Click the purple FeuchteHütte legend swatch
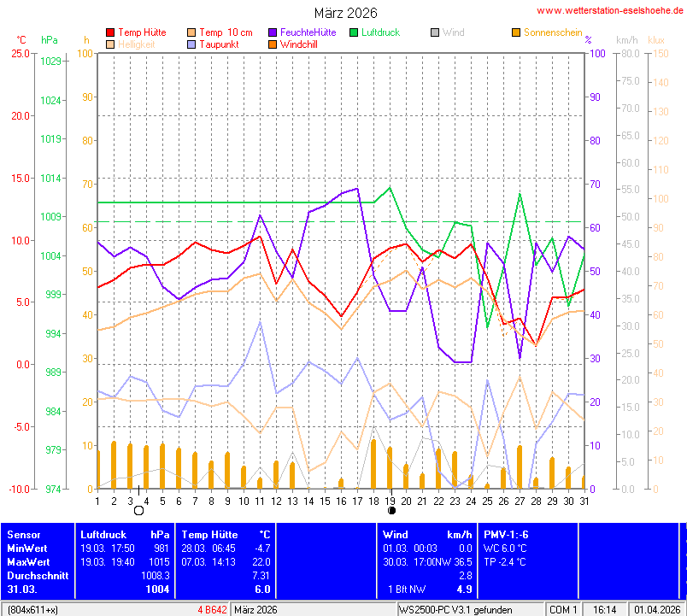 click(273, 32)
